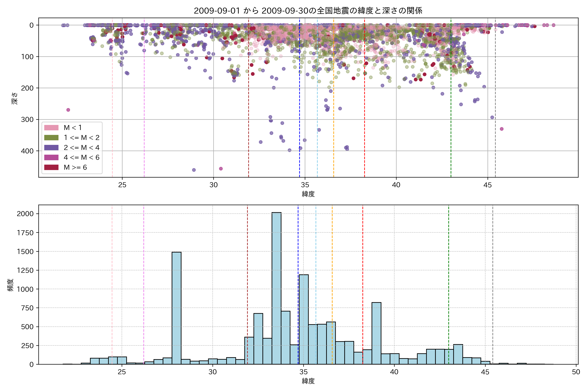This screenshot has width=588, height=392.
Task: Click the deepest magenta point below depth 400
Action: click(x=221, y=169)
